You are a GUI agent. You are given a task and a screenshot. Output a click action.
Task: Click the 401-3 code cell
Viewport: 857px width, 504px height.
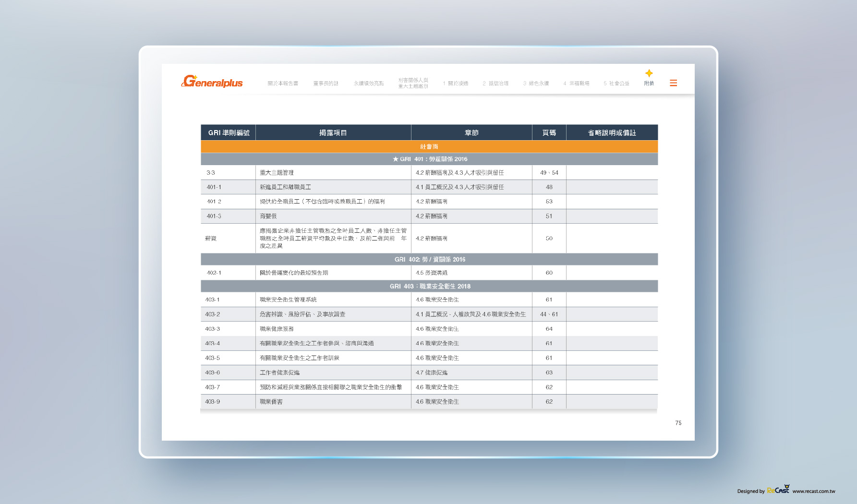[229, 216]
